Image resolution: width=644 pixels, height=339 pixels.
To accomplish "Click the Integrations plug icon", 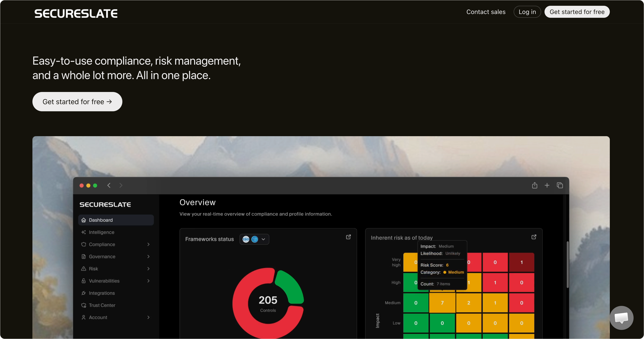I will (83, 293).
